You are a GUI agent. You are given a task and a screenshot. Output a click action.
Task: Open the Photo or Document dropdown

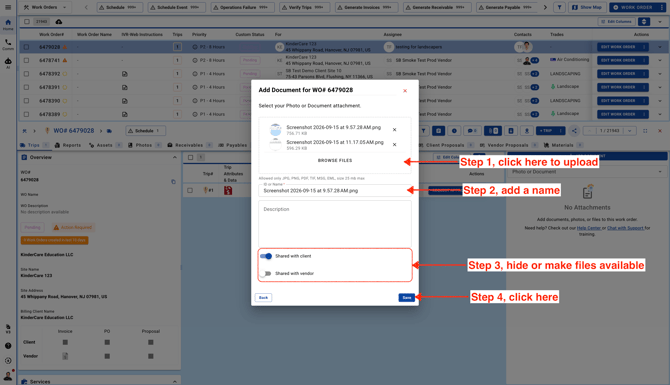(587, 172)
